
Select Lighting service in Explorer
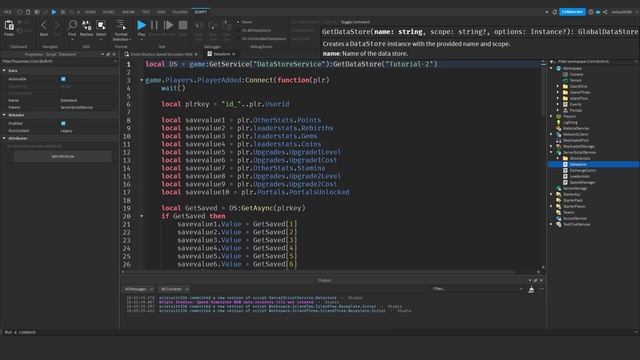tap(570, 122)
